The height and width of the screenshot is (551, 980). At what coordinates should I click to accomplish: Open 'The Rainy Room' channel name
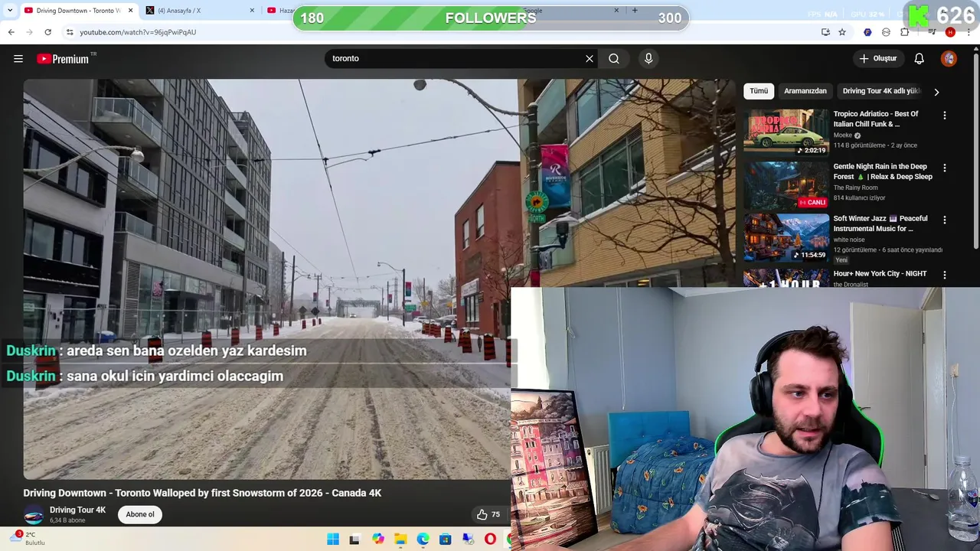855,187
